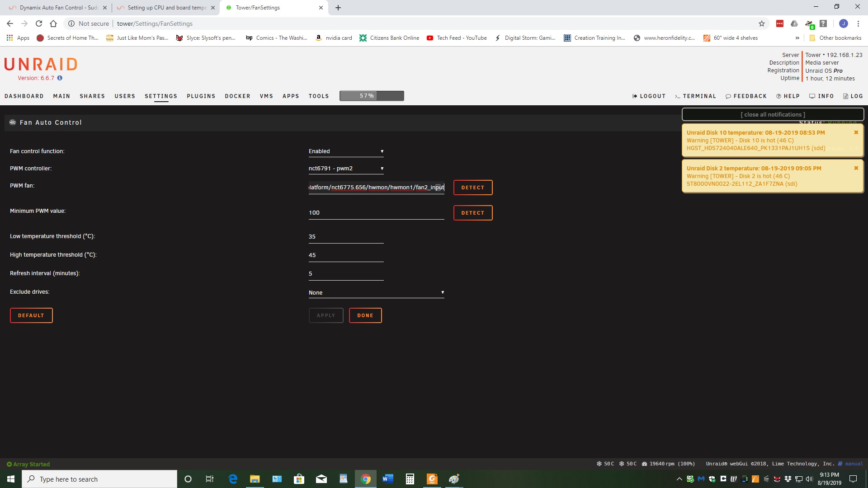This screenshot has width=868, height=488.
Task: Open the Apps bookmarks grid icon
Action: click(x=9, y=38)
